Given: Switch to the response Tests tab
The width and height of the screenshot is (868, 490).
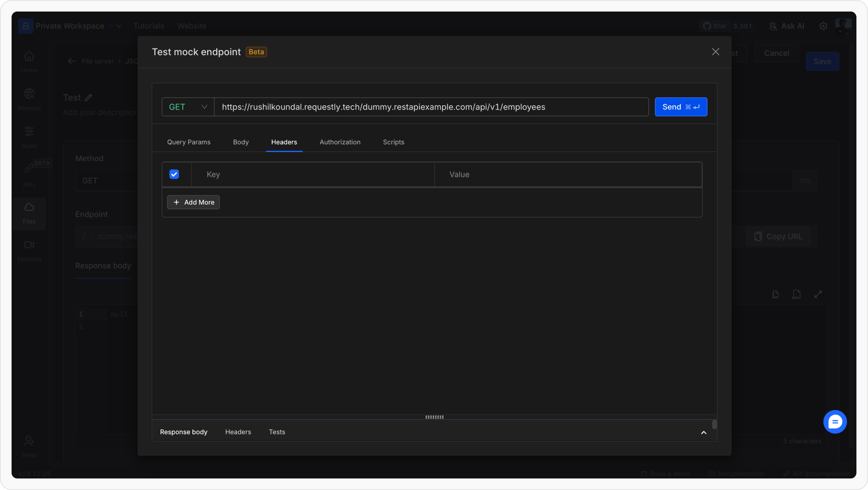Looking at the screenshot, I should tap(277, 432).
